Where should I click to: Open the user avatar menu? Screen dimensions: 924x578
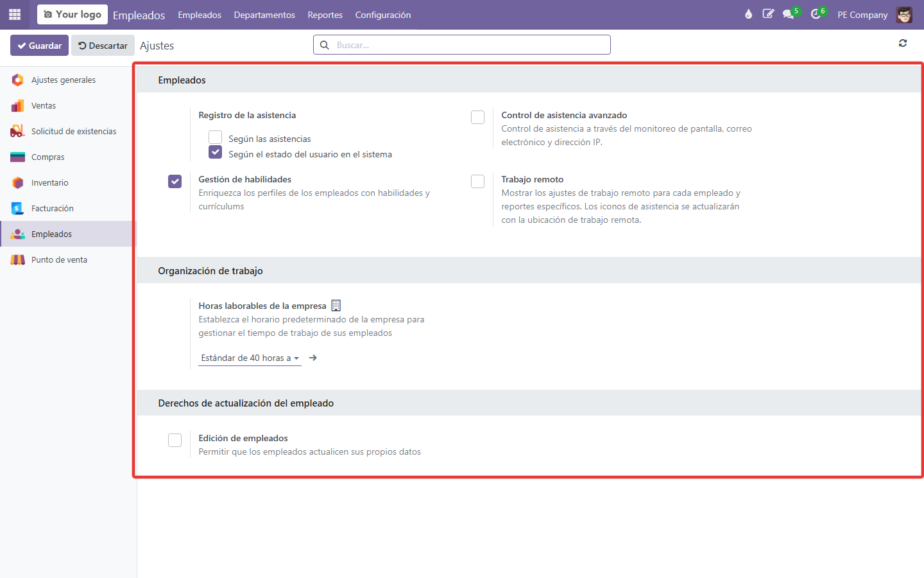pyautogui.click(x=904, y=15)
